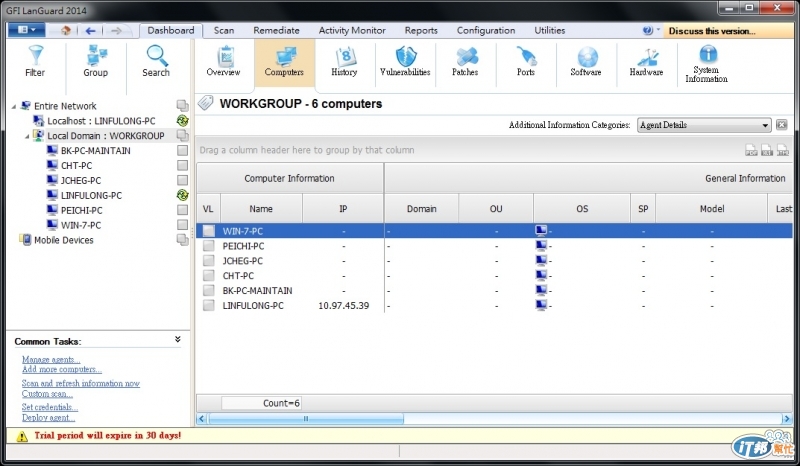Viewport: 800px width, 466px height.
Task: Open the Vulnerabilities view
Action: pyautogui.click(x=405, y=62)
